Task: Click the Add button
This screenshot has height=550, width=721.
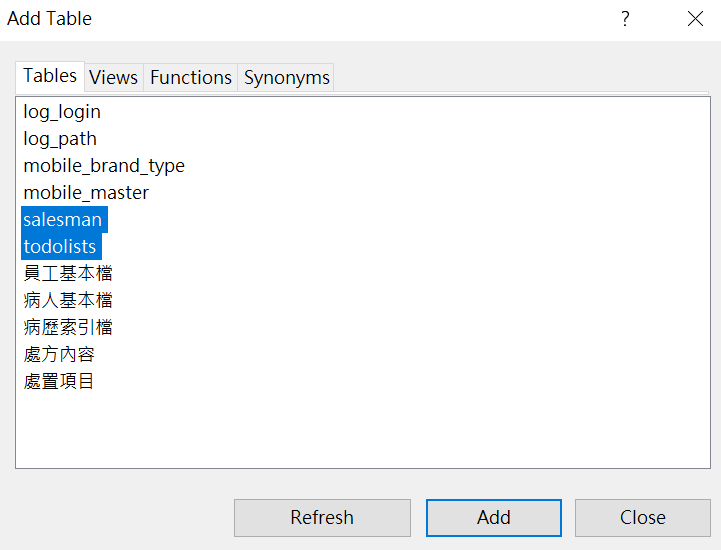Action: click(494, 518)
